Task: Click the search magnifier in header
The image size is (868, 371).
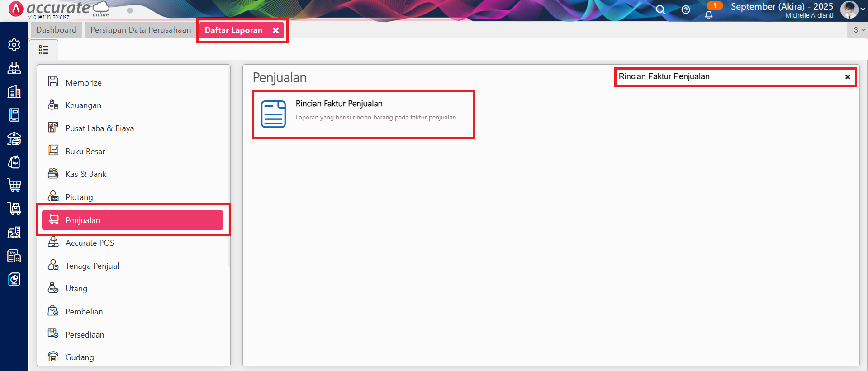Action: pyautogui.click(x=660, y=10)
